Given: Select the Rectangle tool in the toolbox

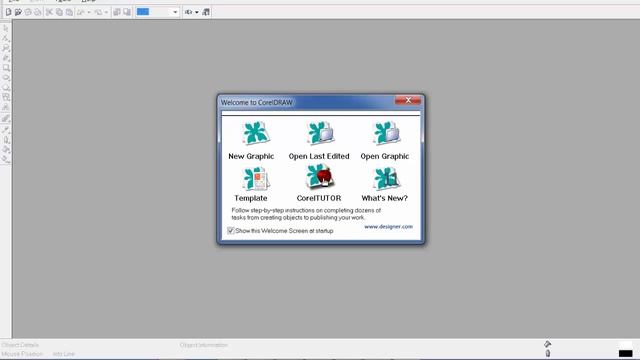Looking at the screenshot, I should tap(6, 68).
